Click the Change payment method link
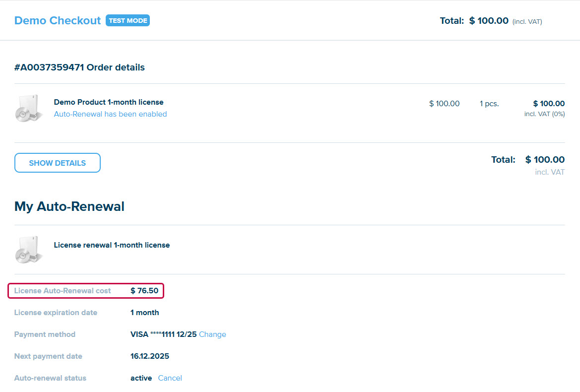The height and width of the screenshot is (392, 580). coord(212,334)
